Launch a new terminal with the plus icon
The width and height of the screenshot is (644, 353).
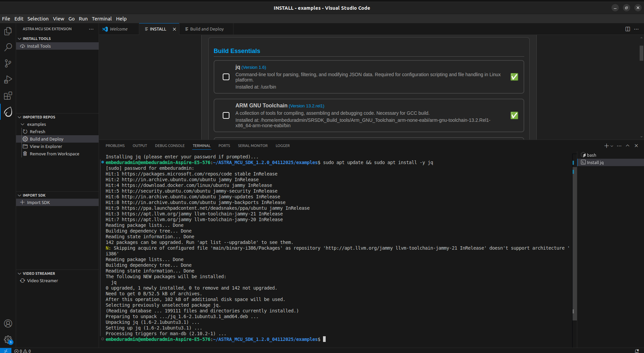pos(606,146)
